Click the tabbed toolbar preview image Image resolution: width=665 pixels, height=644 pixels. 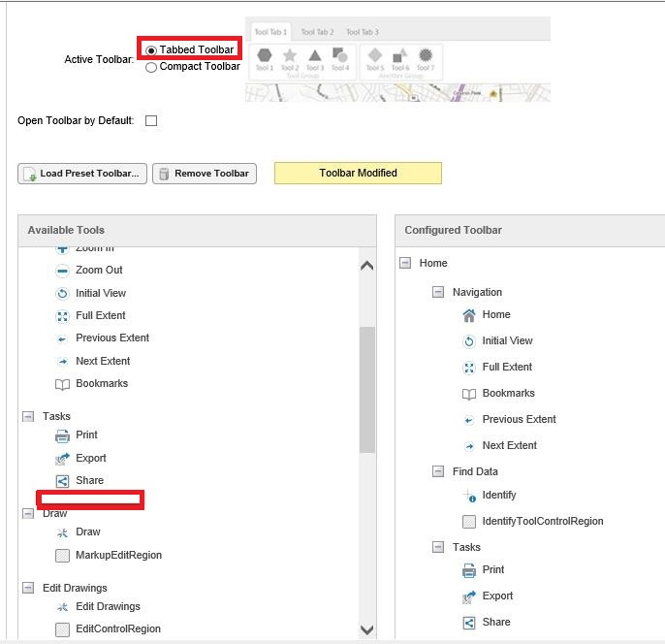pos(397,59)
